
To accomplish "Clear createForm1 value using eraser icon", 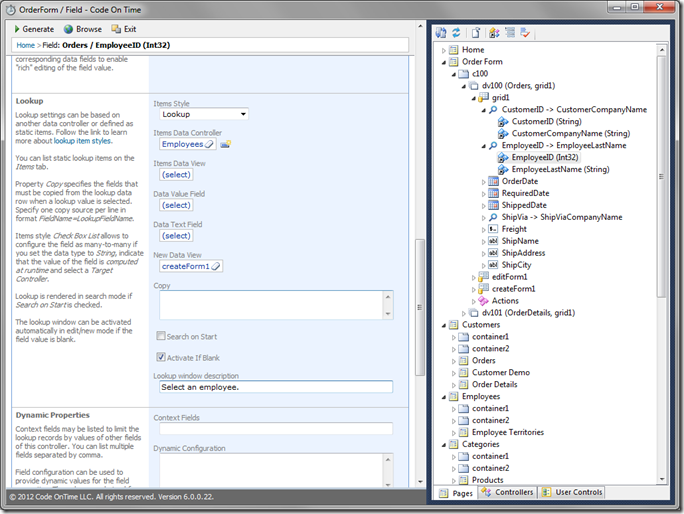I will (x=216, y=266).
